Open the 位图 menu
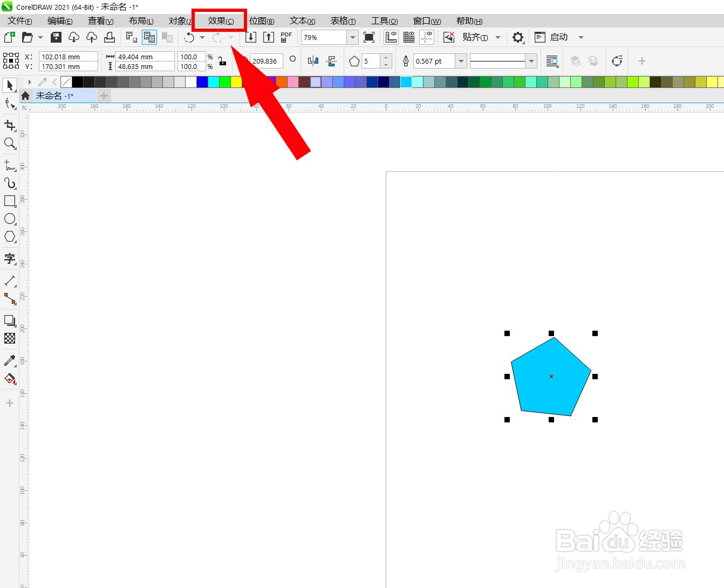The image size is (724, 588). pos(262,21)
